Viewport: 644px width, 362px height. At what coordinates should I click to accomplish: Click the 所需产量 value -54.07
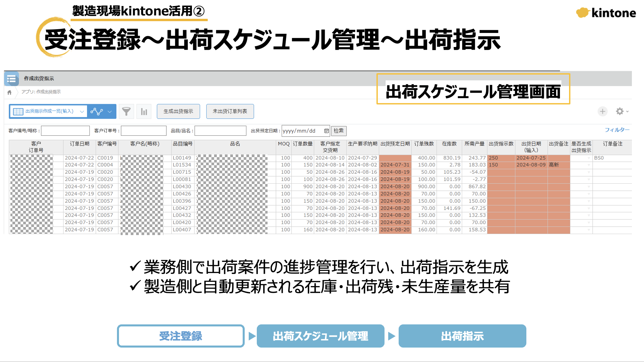coord(477,172)
